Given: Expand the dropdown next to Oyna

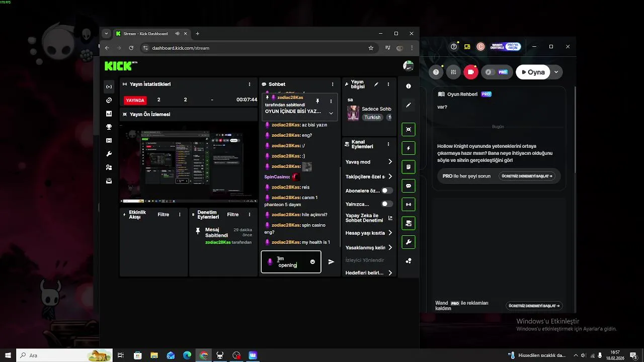Looking at the screenshot, I should (x=556, y=72).
